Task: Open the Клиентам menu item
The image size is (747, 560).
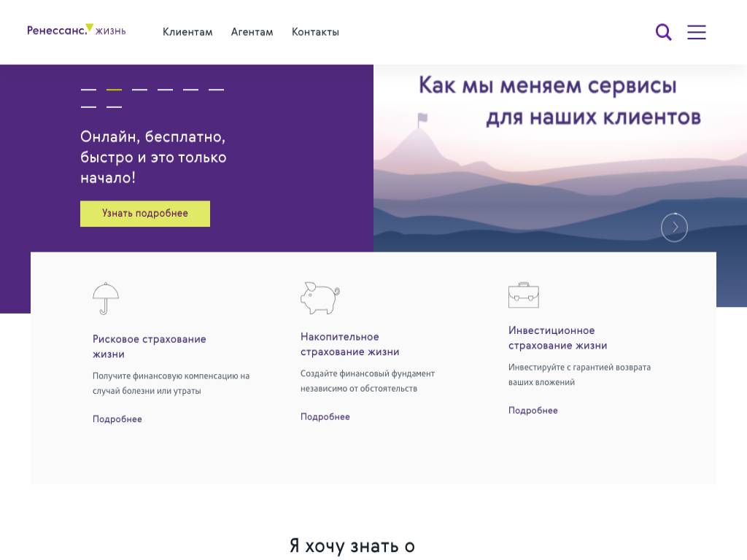Action: pos(187,32)
